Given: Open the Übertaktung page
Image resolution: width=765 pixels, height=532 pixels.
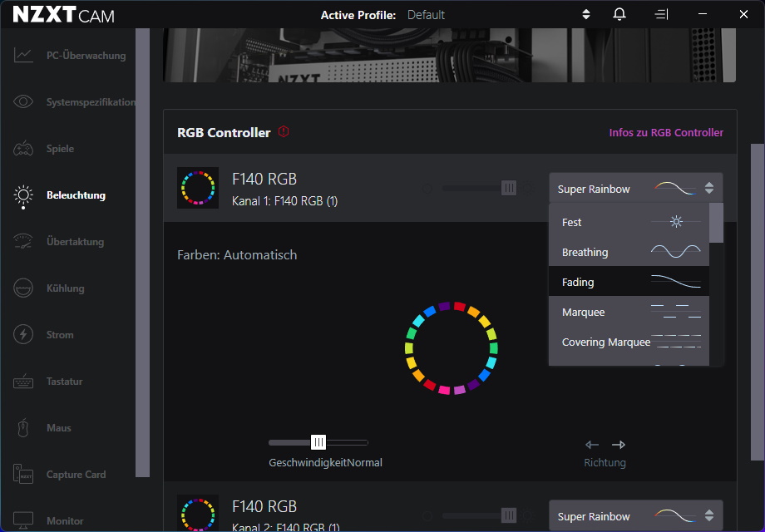Looking at the screenshot, I should (75, 242).
